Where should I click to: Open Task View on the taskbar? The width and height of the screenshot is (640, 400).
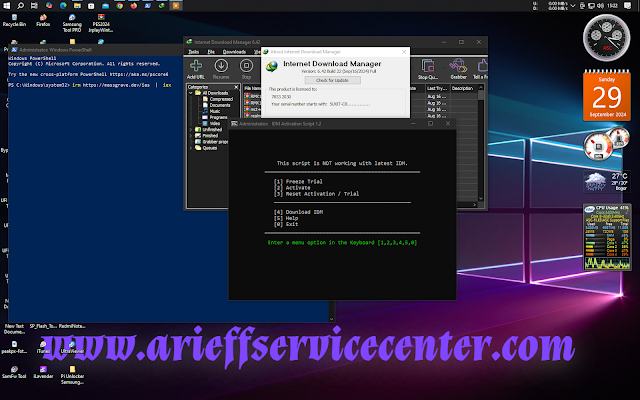(x=34, y=6)
